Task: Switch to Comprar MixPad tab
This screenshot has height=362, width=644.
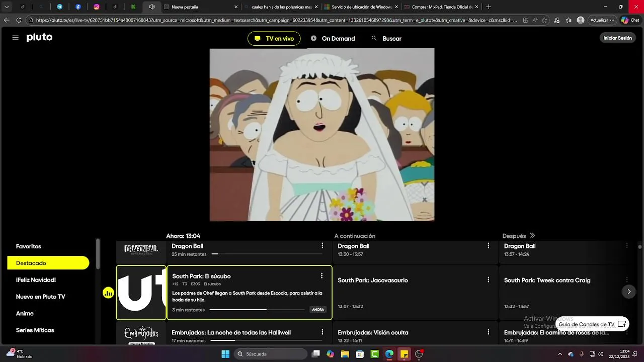Action: point(441,7)
